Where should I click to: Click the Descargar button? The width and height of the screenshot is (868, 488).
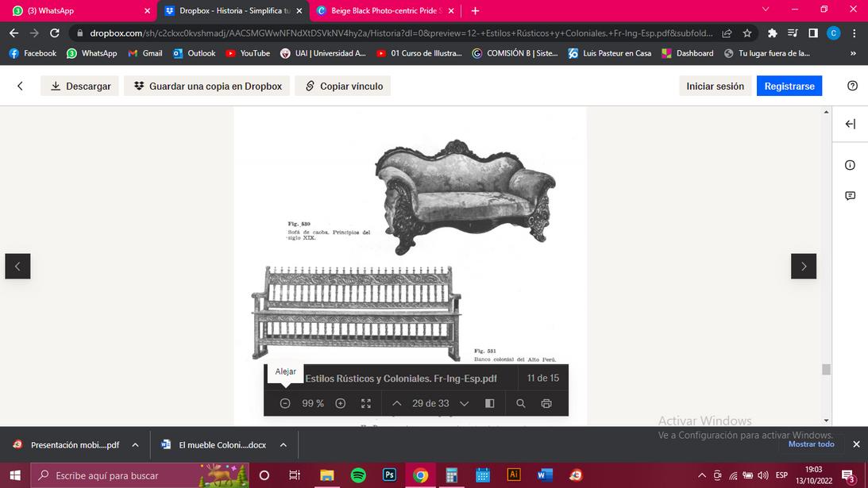pos(79,86)
